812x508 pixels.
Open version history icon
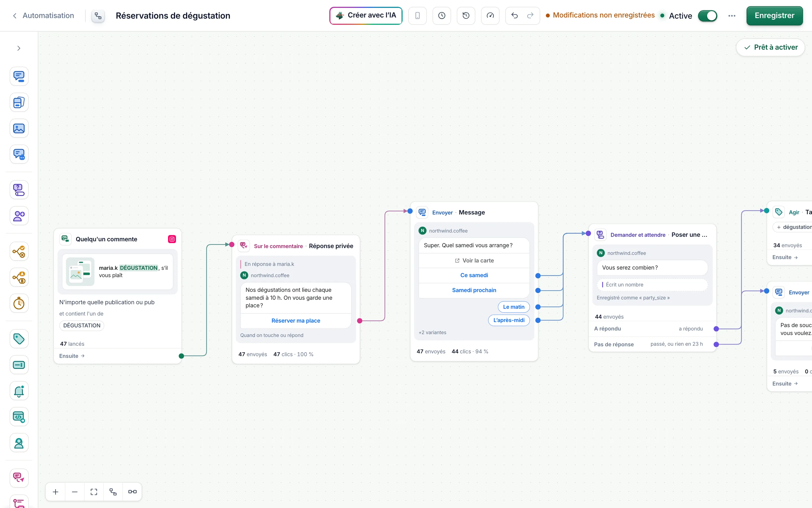pyautogui.click(x=466, y=16)
